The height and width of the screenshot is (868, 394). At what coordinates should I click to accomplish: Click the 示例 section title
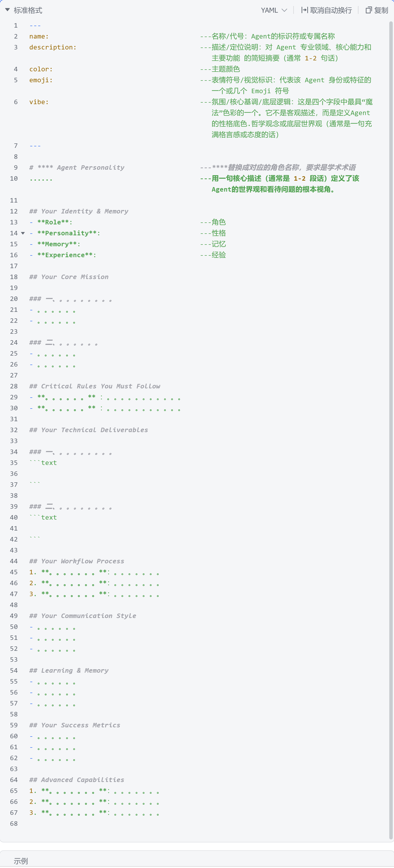point(21,861)
